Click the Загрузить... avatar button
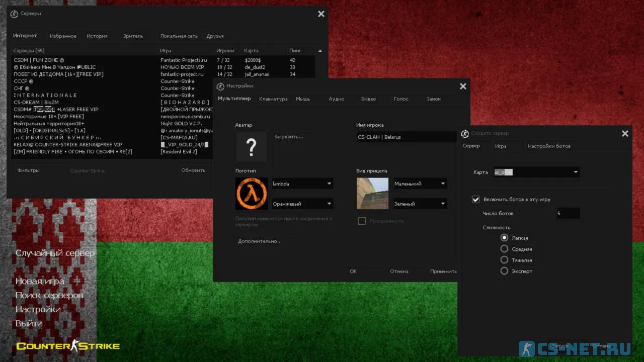 coord(289,136)
